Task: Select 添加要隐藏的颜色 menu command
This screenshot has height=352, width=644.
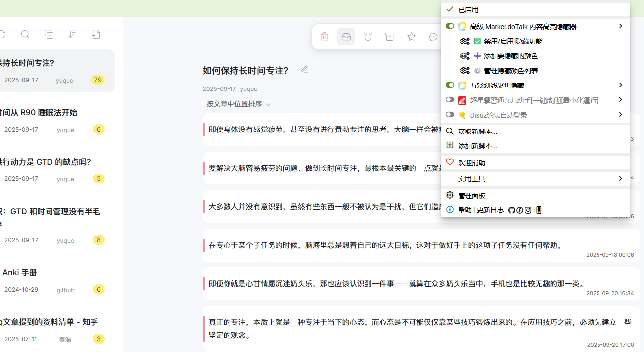Action: click(x=510, y=56)
